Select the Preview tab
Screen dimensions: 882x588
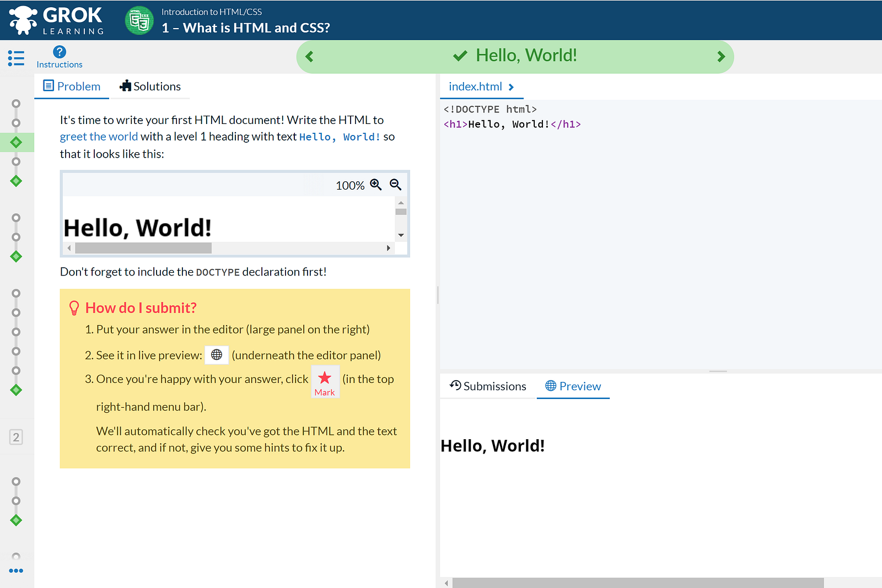(573, 386)
